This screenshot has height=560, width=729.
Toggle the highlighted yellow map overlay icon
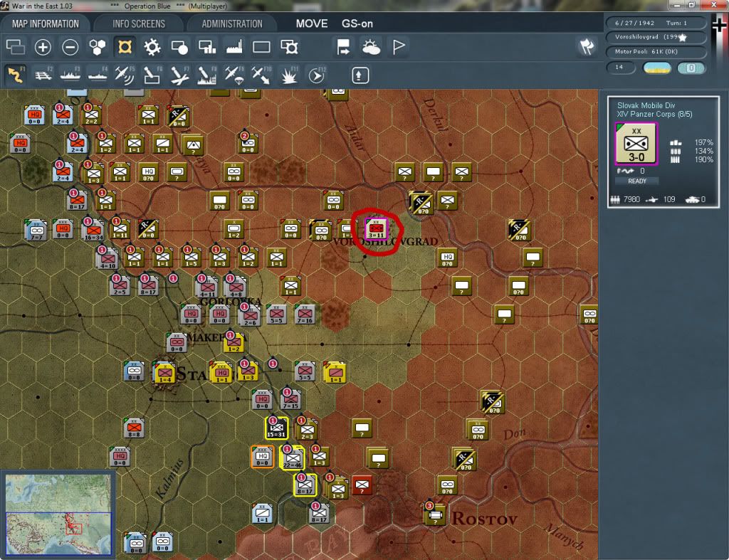[125, 47]
